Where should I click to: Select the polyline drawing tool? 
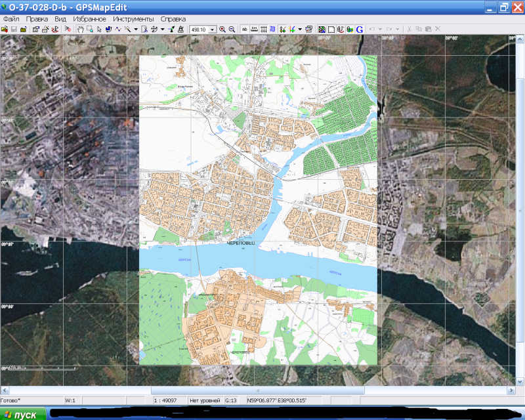[x=117, y=30]
